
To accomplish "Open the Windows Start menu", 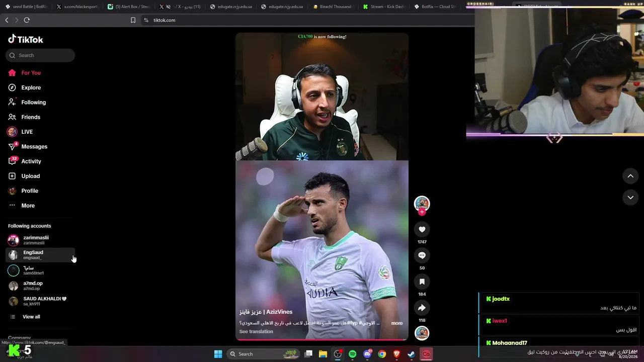I will [x=218, y=354].
